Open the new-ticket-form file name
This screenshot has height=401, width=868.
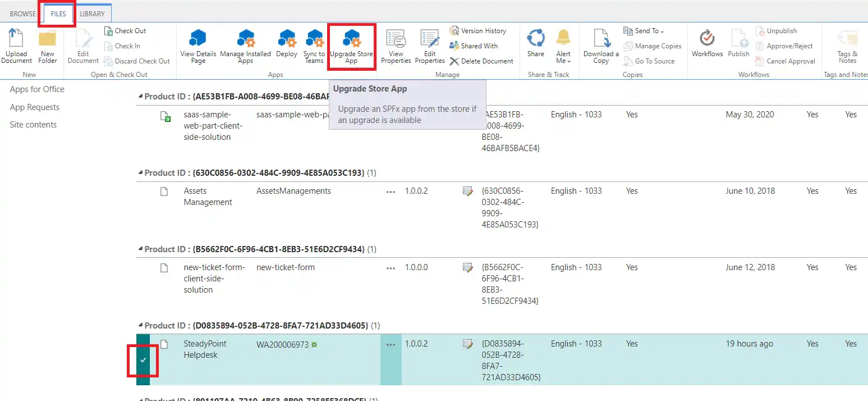click(x=286, y=267)
